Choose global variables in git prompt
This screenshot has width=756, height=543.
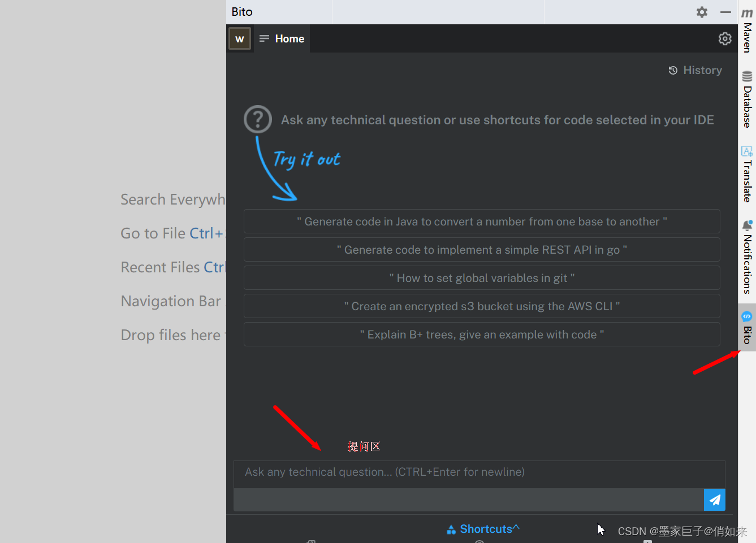[x=482, y=278]
